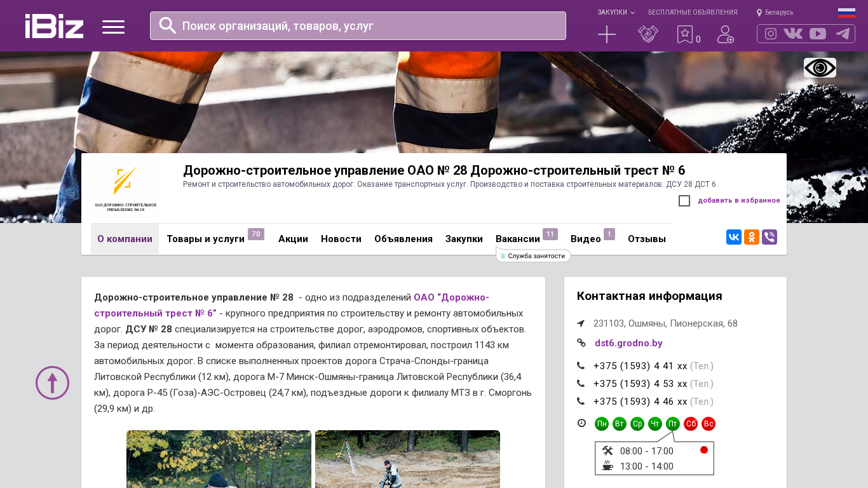Click the Russian flag language icon

click(846, 13)
